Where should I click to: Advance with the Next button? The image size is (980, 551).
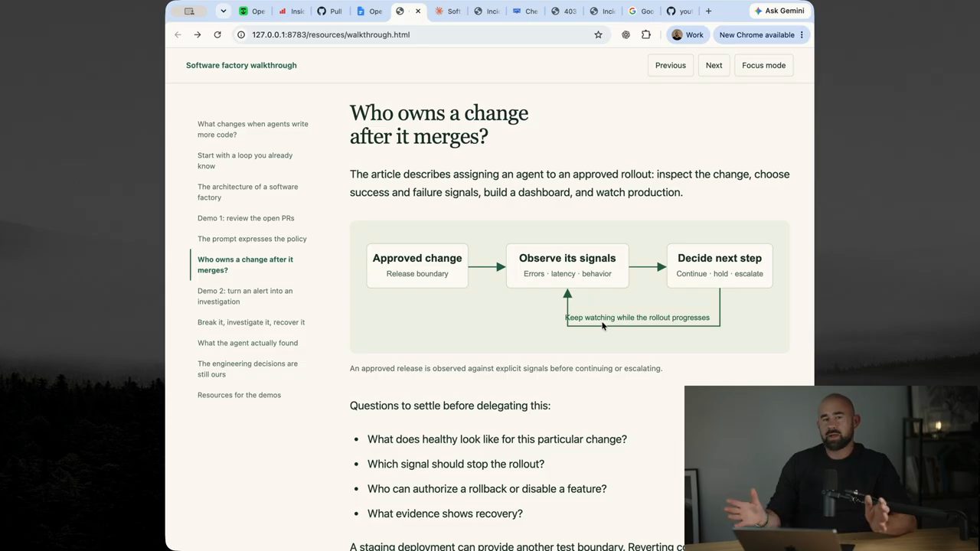pyautogui.click(x=714, y=65)
